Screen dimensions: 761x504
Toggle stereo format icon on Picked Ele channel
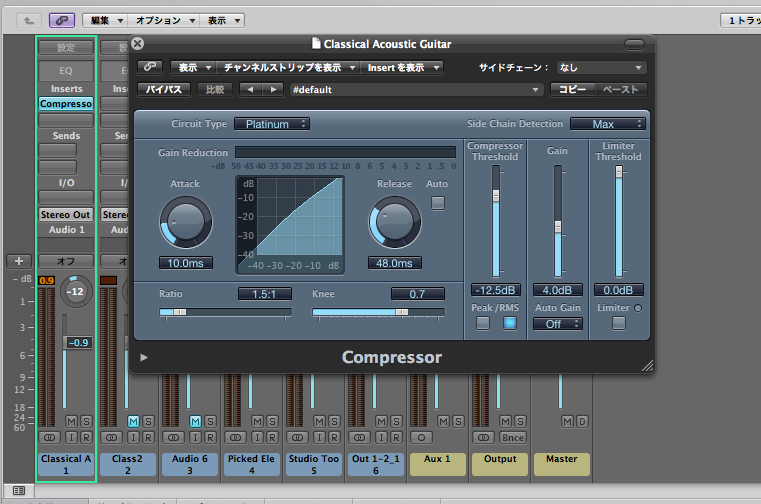235,437
